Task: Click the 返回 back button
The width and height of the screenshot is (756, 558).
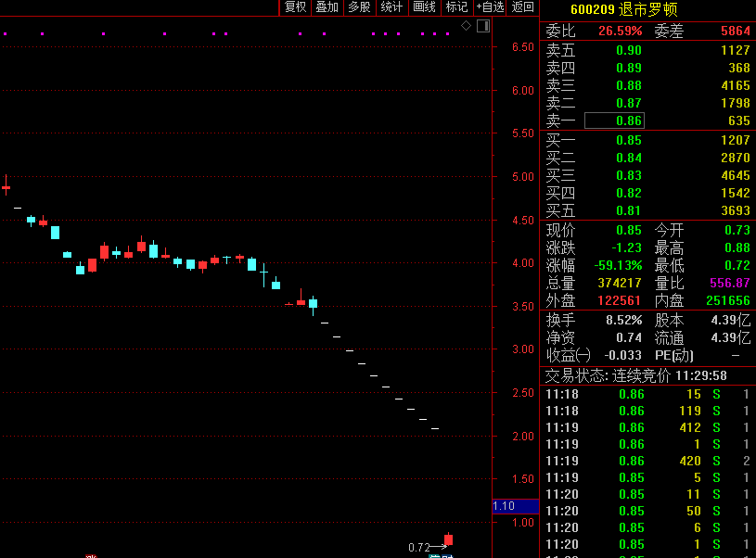Action: (522, 7)
